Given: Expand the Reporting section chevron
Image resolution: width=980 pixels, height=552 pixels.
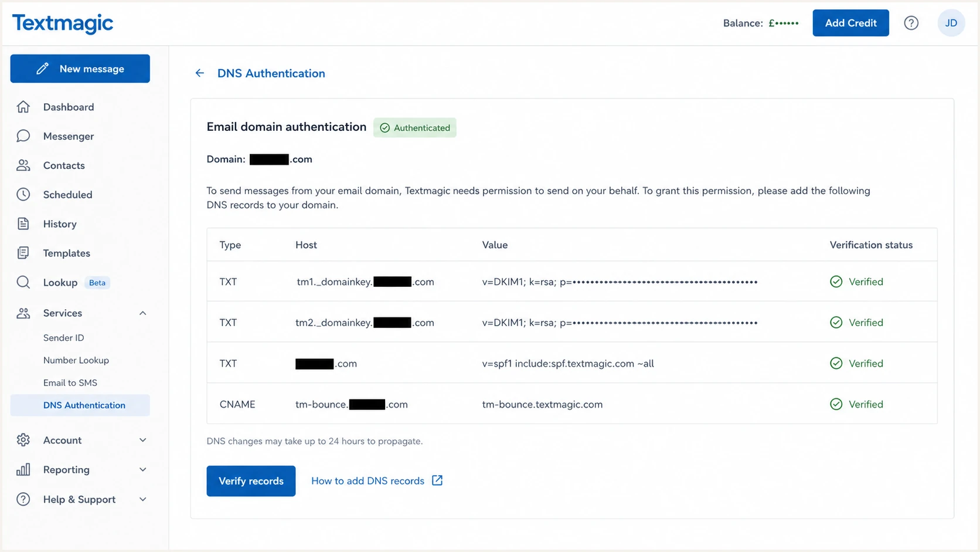Looking at the screenshot, I should point(142,469).
